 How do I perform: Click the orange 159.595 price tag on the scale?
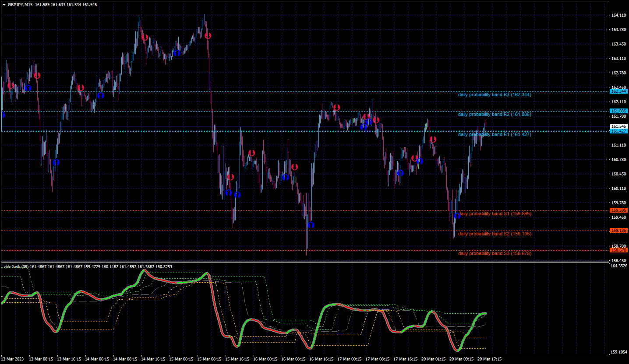(618, 210)
